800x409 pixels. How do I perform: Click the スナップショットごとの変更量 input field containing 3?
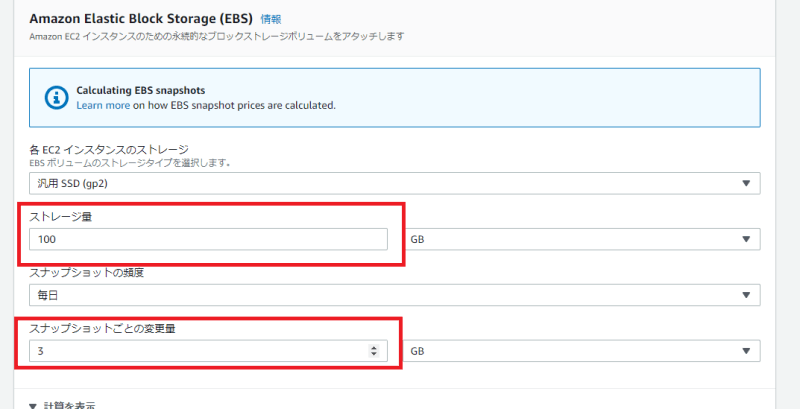click(x=208, y=351)
